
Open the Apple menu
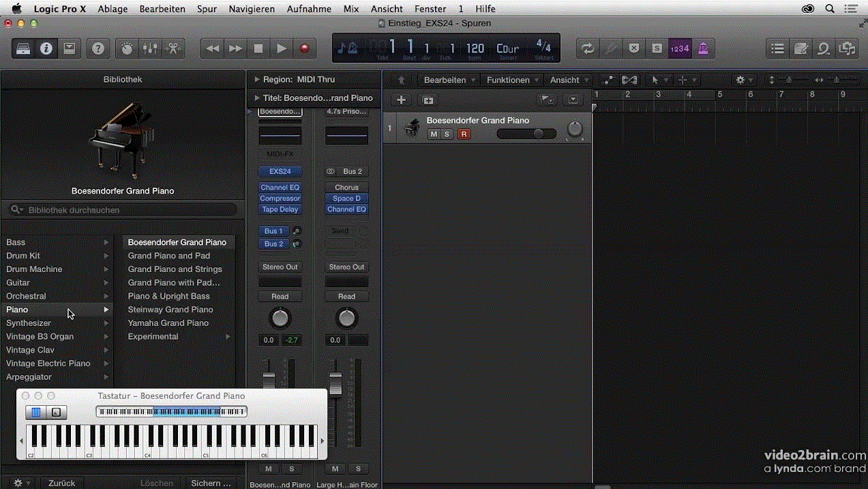click(17, 9)
